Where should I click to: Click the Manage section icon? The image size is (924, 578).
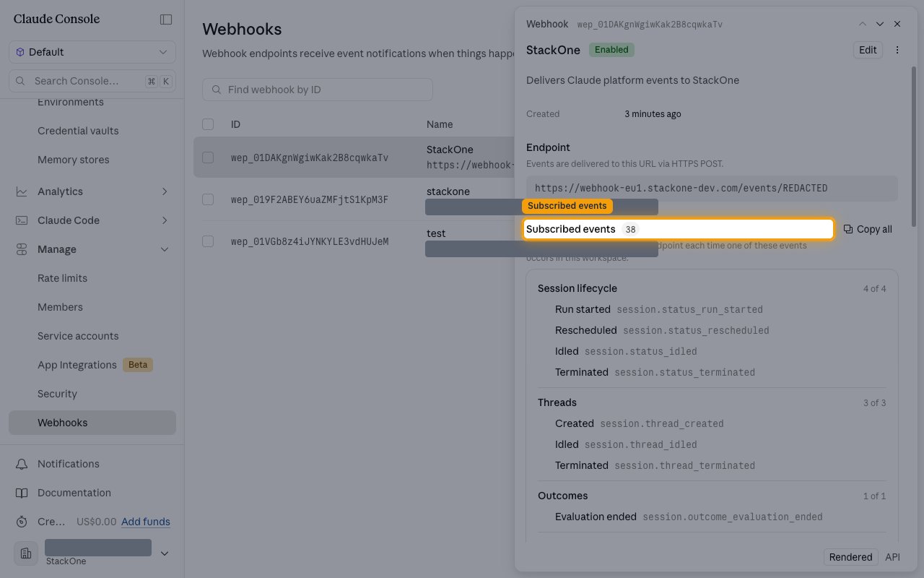pyautogui.click(x=22, y=249)
